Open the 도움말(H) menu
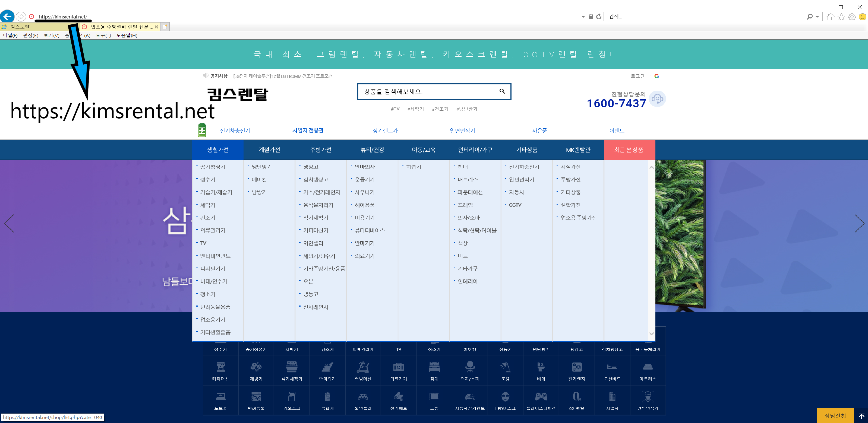Screen dimensions: 868x423 point(127,35)
